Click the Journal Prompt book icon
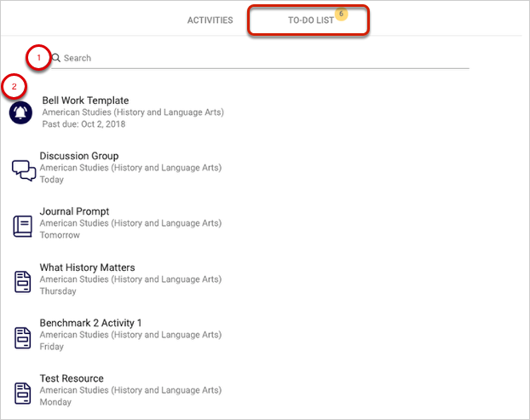The width and height of the screenshot is (530, 420). click(23, 225)
